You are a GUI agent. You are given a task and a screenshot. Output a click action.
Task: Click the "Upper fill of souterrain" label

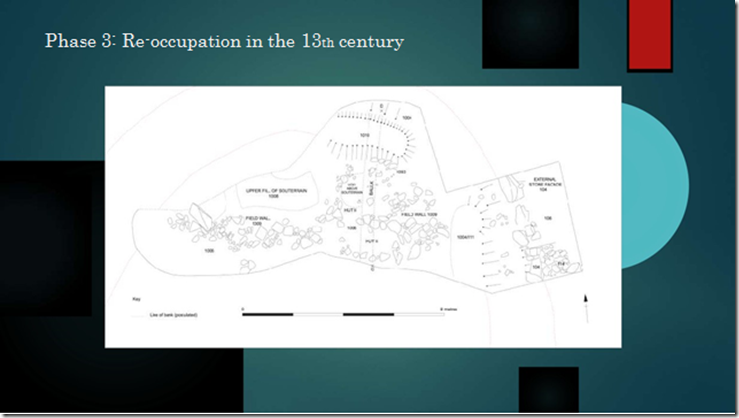(276, 193)
